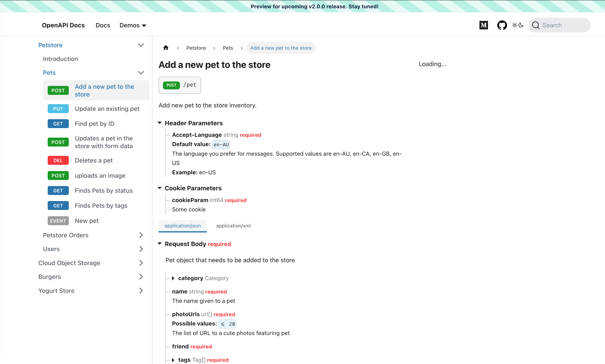Open the Demos dropdown menu
605x364 pixels.
point(133,25)
